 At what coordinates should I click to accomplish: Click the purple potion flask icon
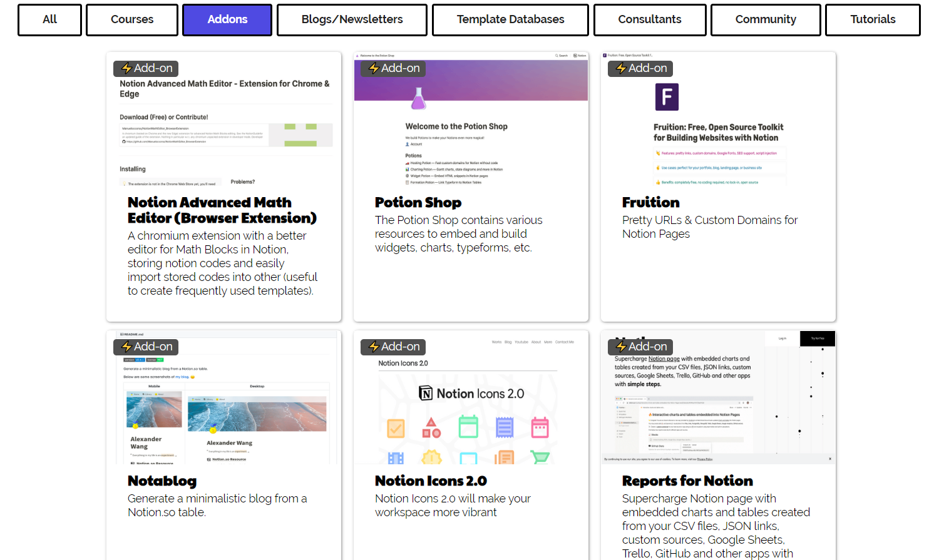click(x=418, y=99)
